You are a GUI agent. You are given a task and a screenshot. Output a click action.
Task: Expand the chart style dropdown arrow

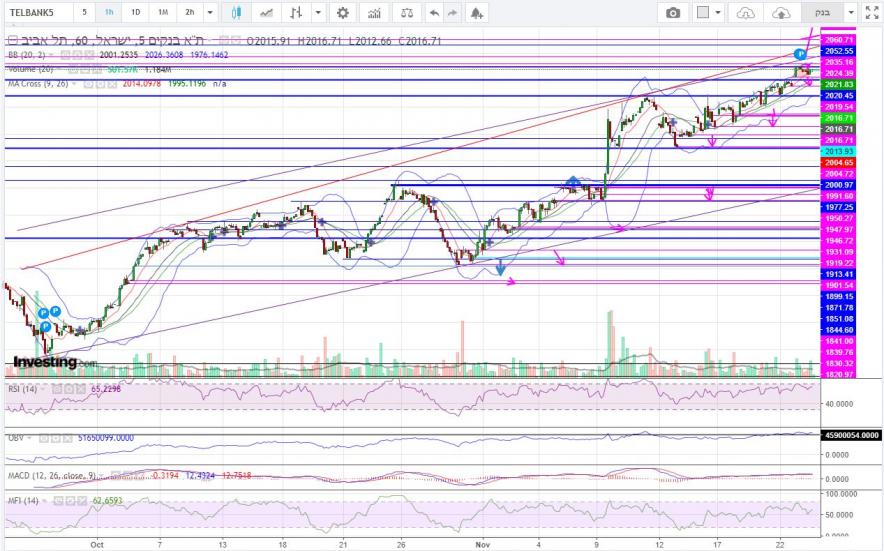tap(318, 13)
